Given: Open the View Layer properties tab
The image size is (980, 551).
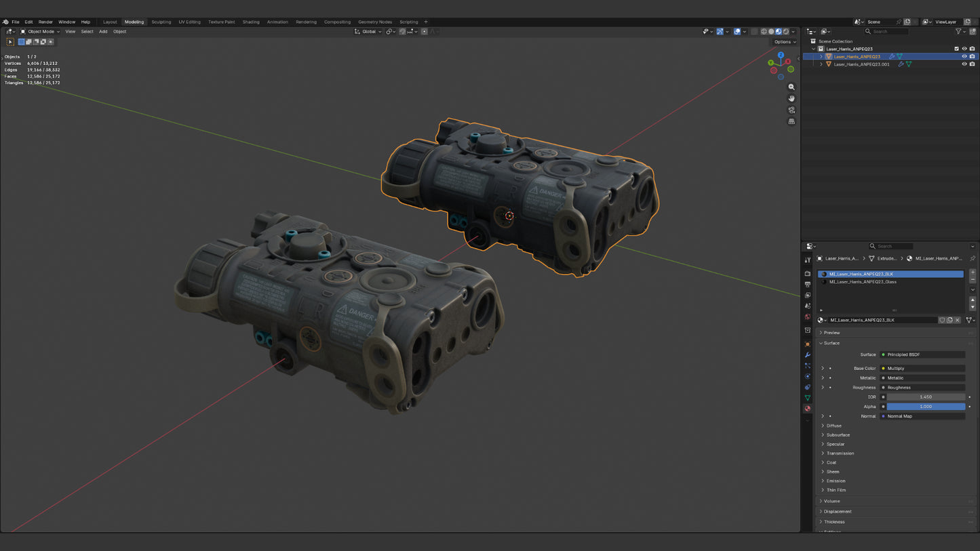Looking at the screenshot, I should point(808,295).
